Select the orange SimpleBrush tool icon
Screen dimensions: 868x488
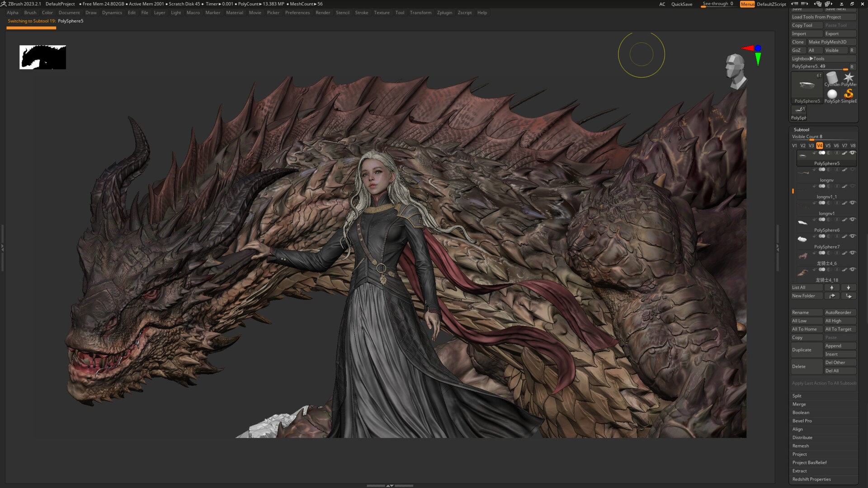click(x=849, y=95)
